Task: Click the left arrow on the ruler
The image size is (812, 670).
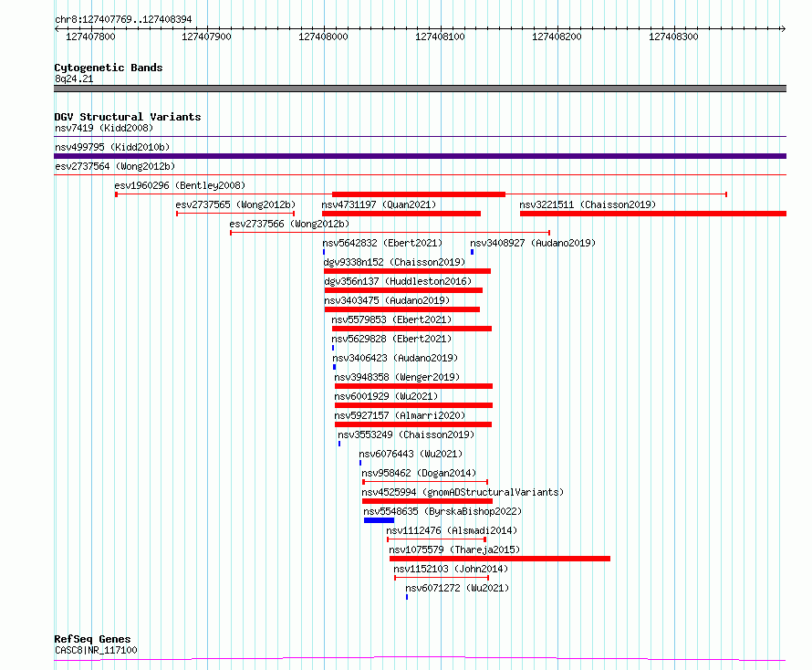Action: tap(57, 28)
